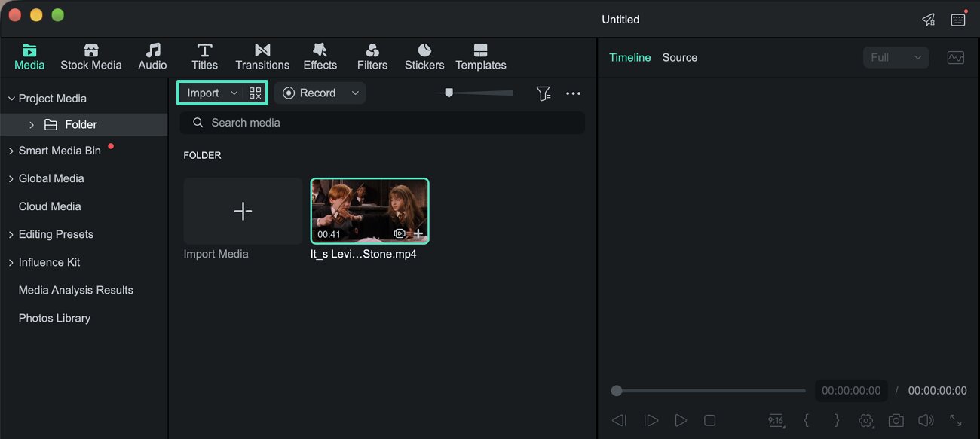Switch to Stock Media tab
The width and height of the screenshot is (980, 439).
(90, 57)
